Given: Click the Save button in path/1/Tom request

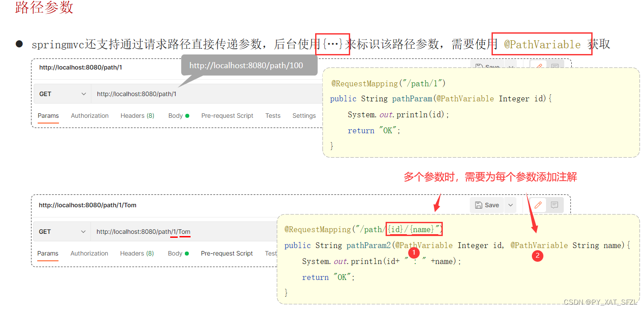Looking at the screenshot, I should coord(487,205).
